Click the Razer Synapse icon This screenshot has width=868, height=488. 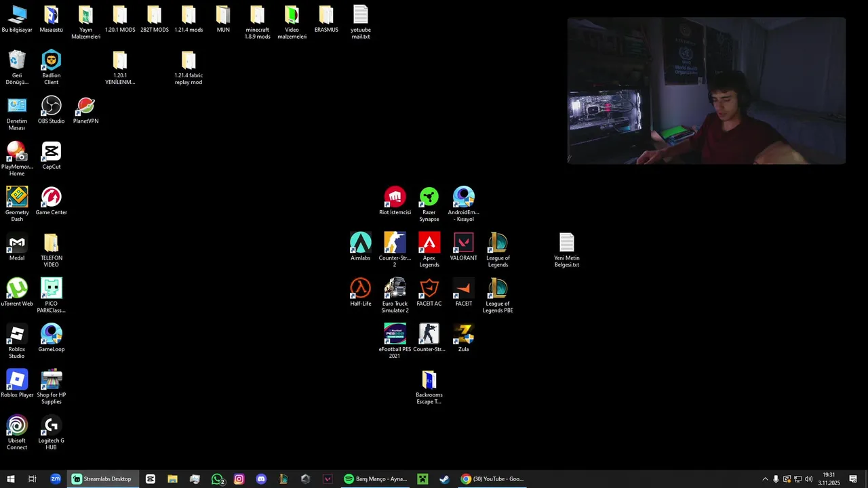click(x=429, y=204)
